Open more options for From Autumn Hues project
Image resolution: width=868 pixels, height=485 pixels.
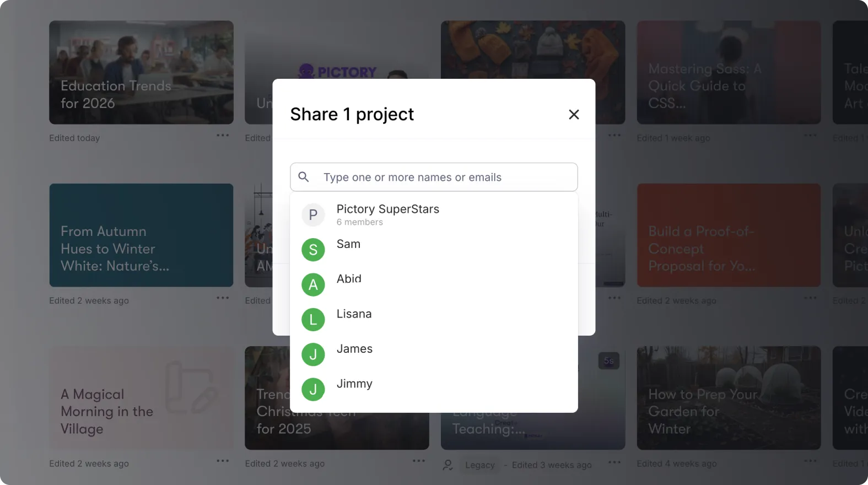pos(223,298)
